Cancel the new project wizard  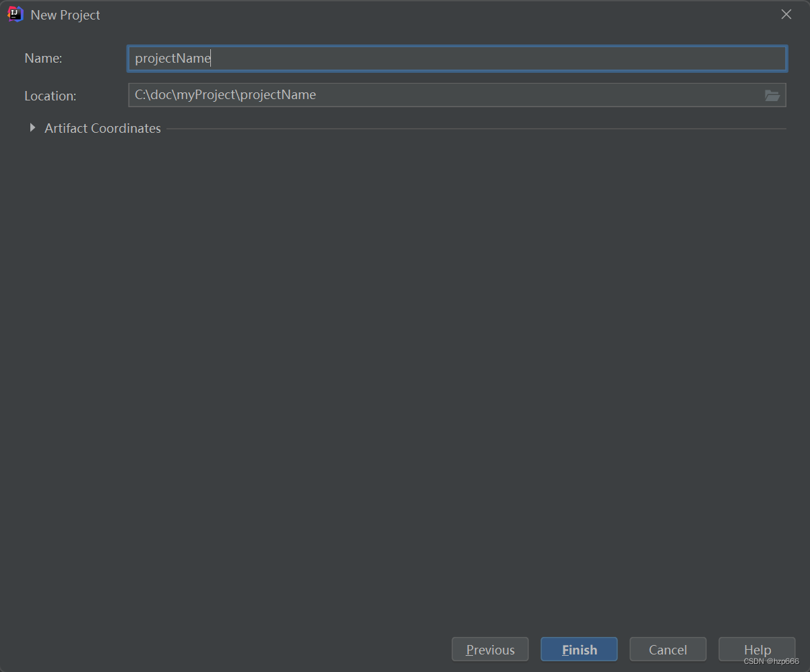click(667, 650)
